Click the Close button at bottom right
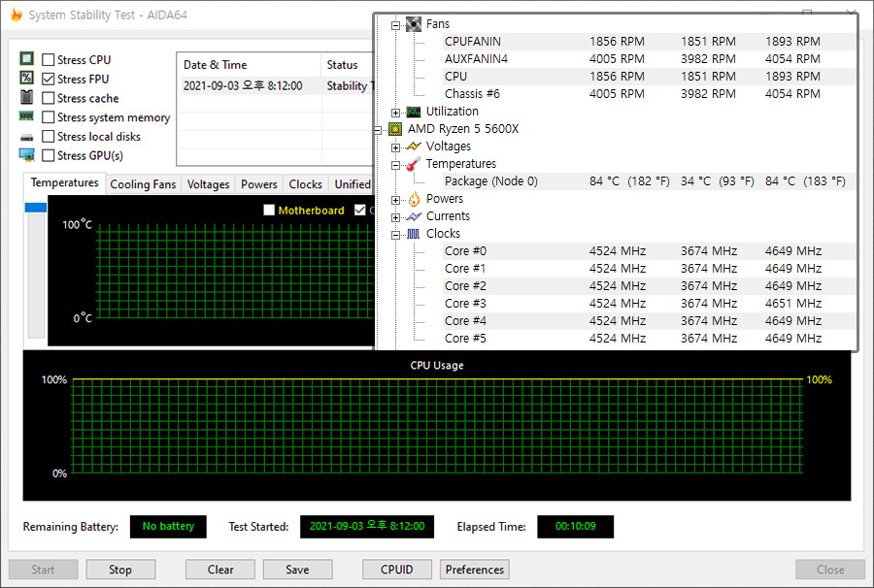Screen dimensions: 874x588 (830, 570)
